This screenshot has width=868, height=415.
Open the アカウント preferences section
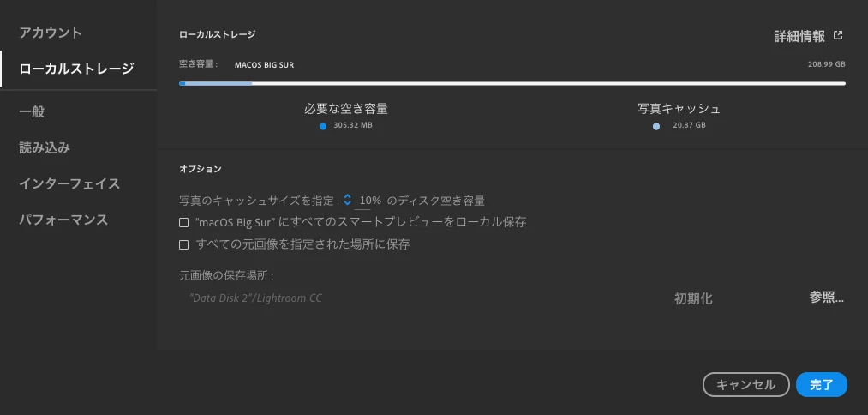click(51, 33)
